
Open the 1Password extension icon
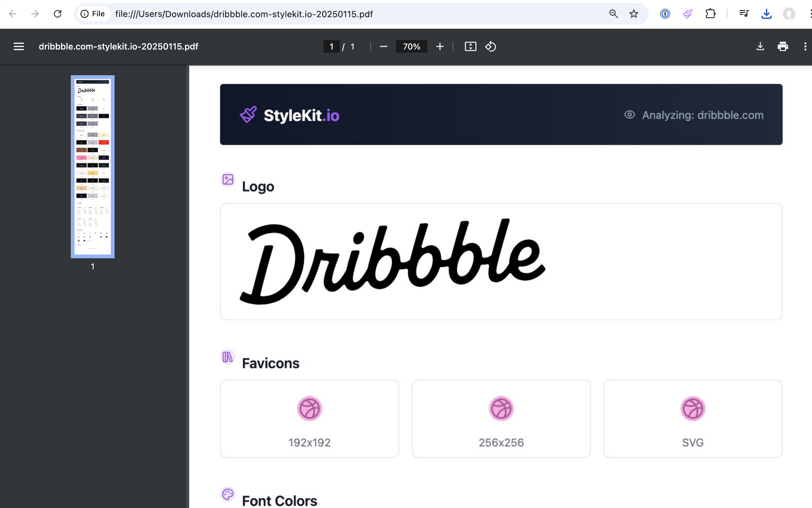665,14
